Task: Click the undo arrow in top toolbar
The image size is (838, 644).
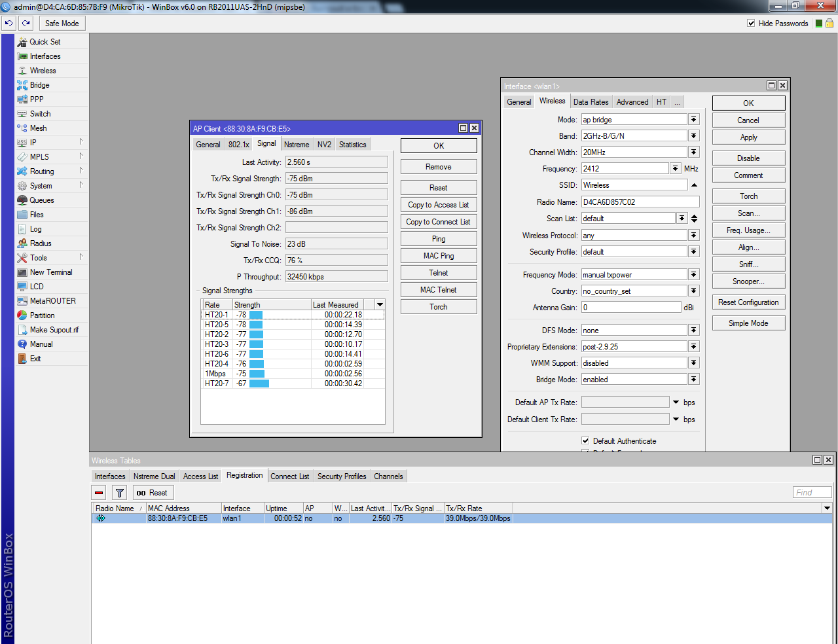Action: [x=9, y=23]
